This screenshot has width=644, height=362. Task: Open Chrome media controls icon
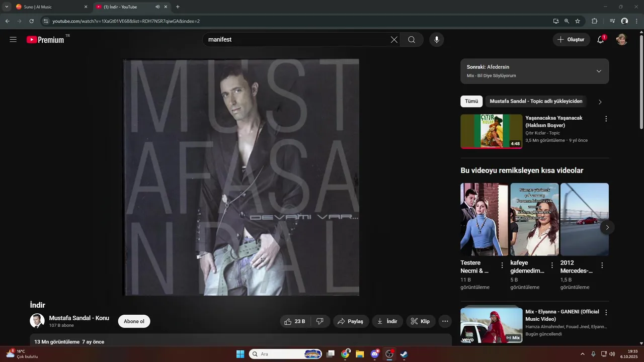coord(612,21)
